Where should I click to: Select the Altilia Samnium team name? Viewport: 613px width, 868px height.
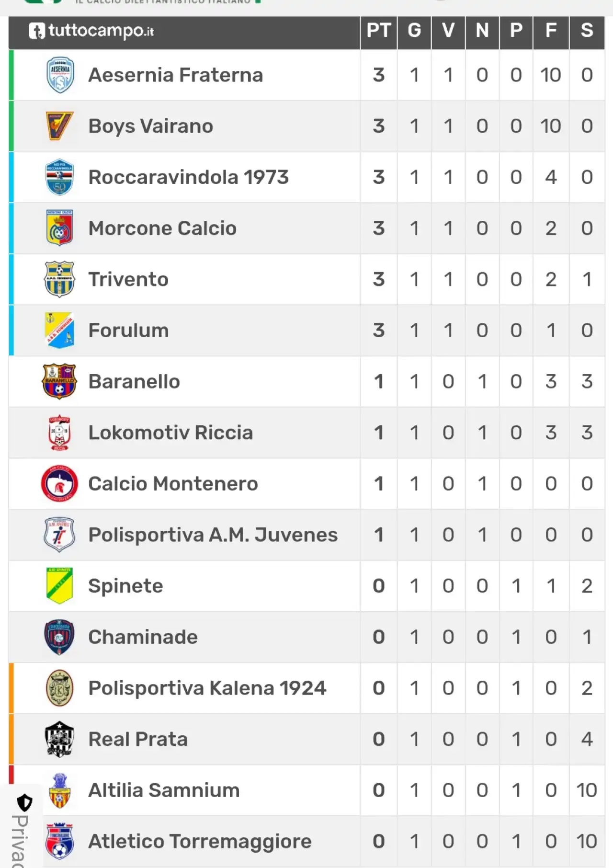click(x=164, y=790)
